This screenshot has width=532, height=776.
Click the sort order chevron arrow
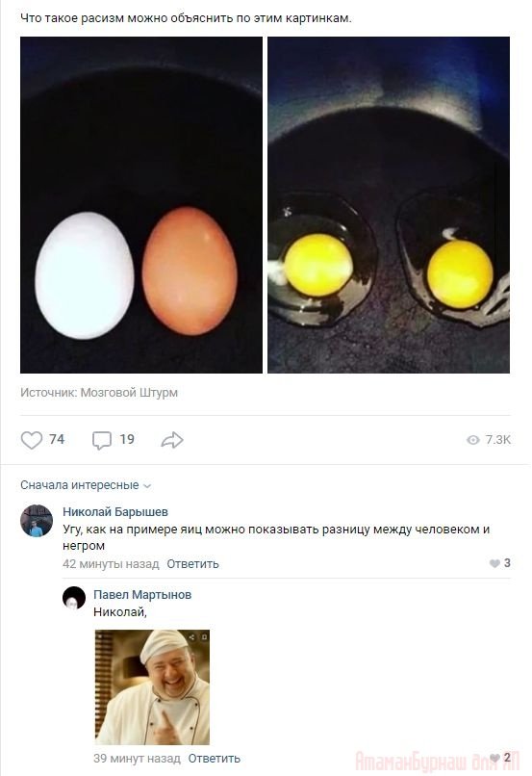tap(147, 486)
